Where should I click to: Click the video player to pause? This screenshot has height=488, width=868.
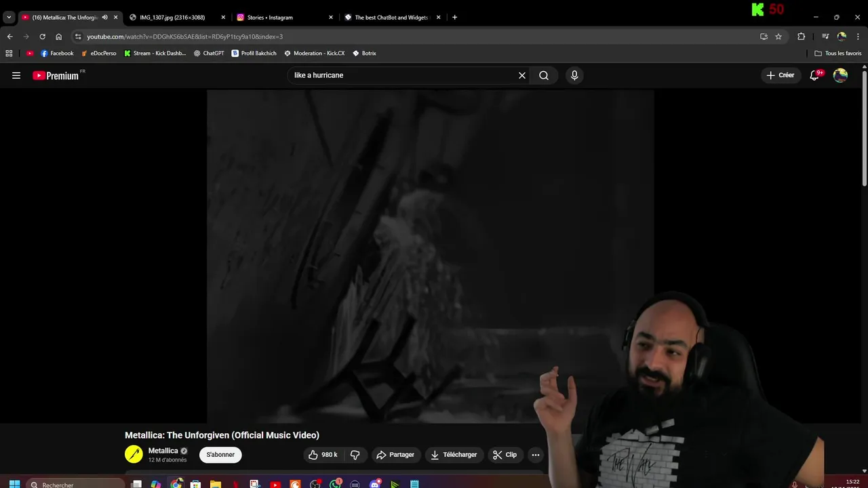click(x=430, y=256)
